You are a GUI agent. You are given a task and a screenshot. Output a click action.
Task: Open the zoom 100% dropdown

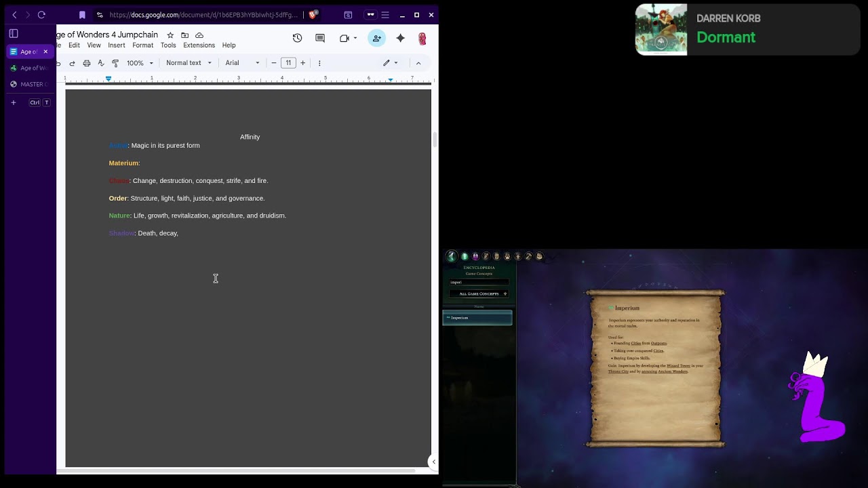141,63
